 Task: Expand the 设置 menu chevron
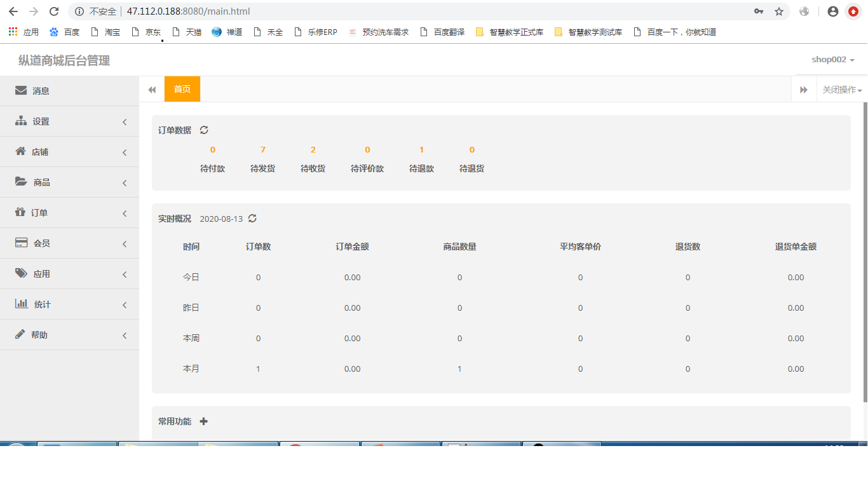(x=125, y=122)
